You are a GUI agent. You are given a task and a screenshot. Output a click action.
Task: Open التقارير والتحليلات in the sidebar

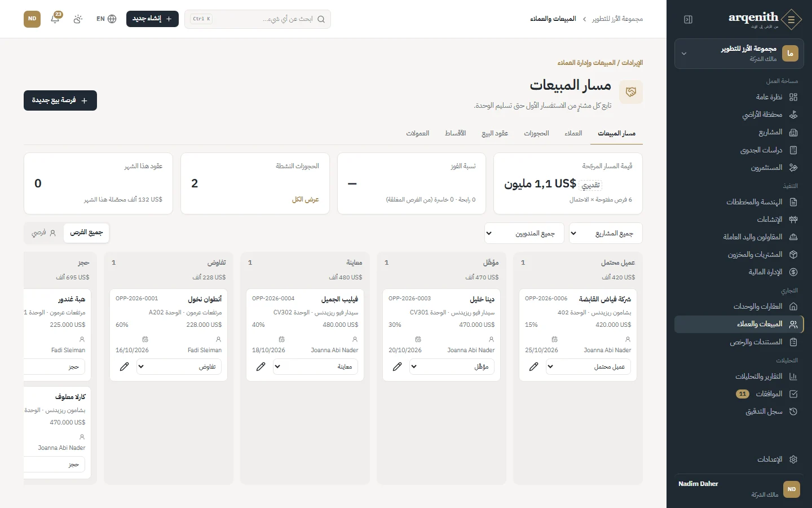tap(739, 376)
